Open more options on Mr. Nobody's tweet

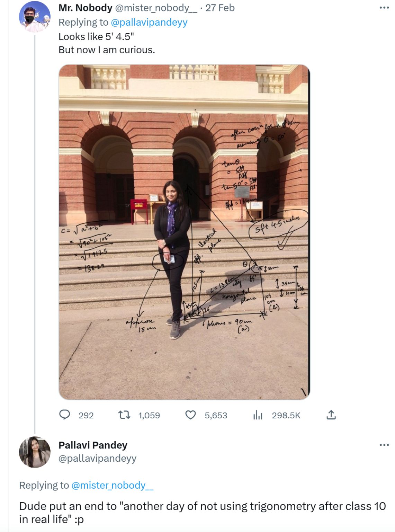(384, 8)
